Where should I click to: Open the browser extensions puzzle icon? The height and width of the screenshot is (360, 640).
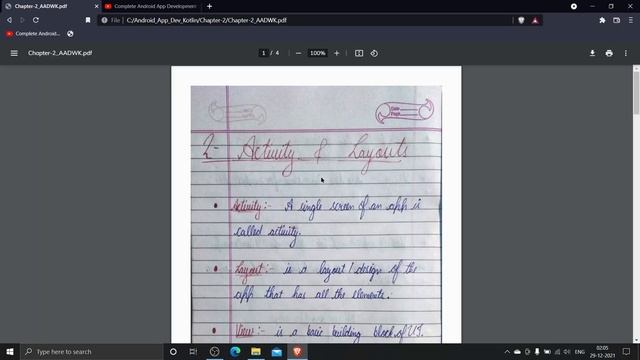602,20
